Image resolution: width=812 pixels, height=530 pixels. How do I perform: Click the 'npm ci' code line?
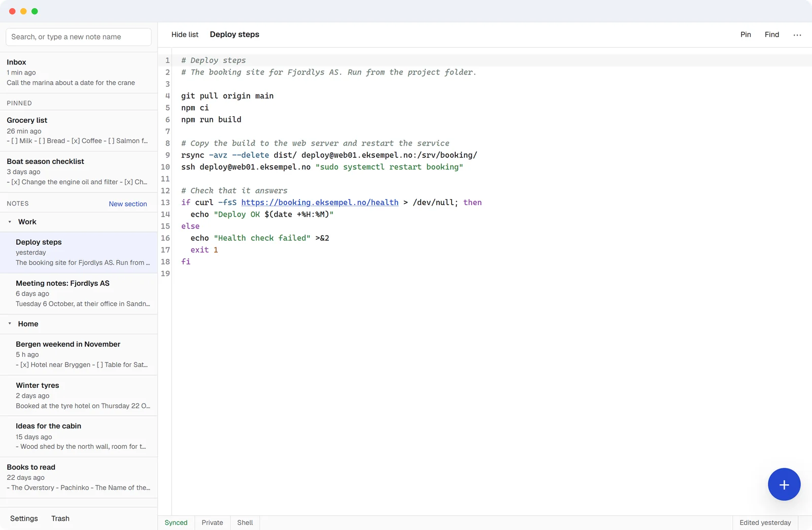point(195,108)
